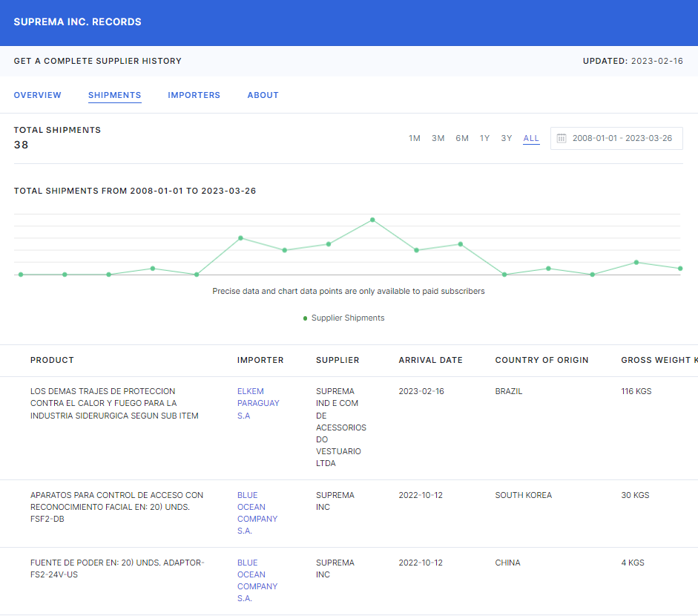The height and width of the screenshot is (616, 698).
Task: Click the highest peak point on the chart
Action: tap(372, 220)
